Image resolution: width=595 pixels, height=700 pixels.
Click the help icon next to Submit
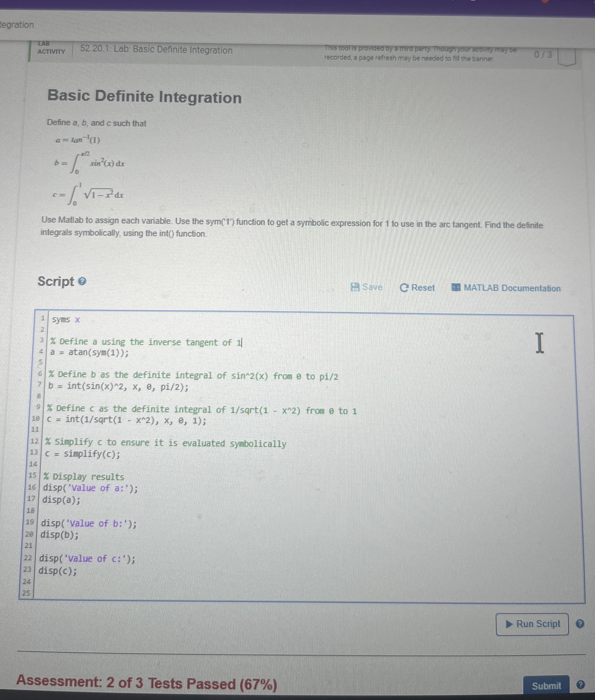pos(580,685)
